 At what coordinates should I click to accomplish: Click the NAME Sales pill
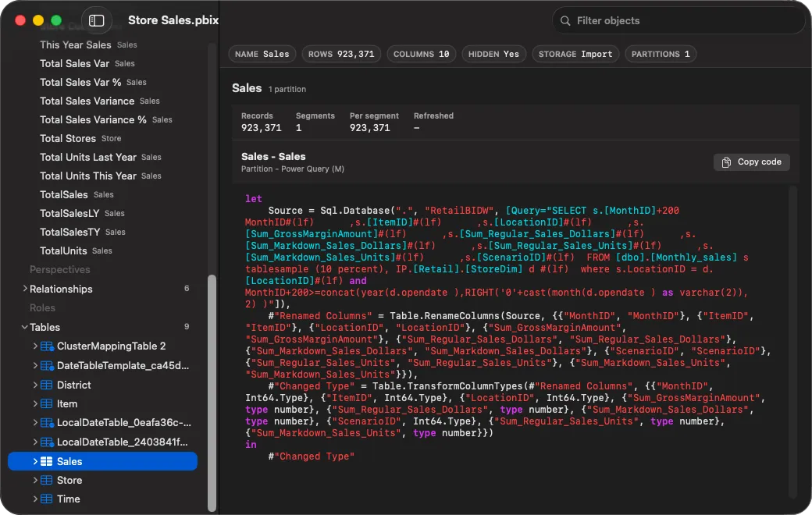(262, 54)
